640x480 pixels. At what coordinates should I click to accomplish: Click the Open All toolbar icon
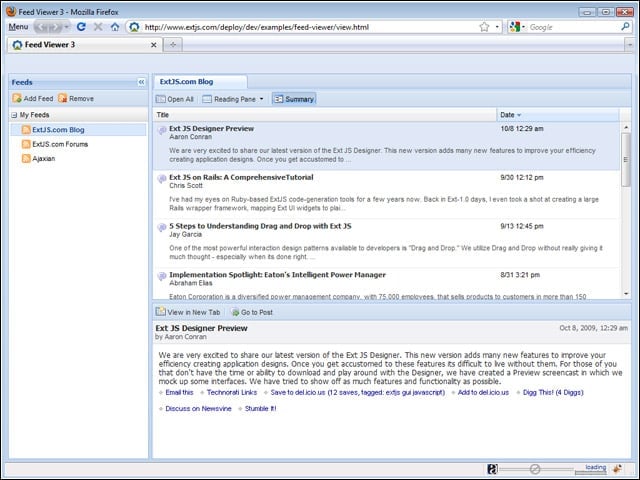pos(161,99)
